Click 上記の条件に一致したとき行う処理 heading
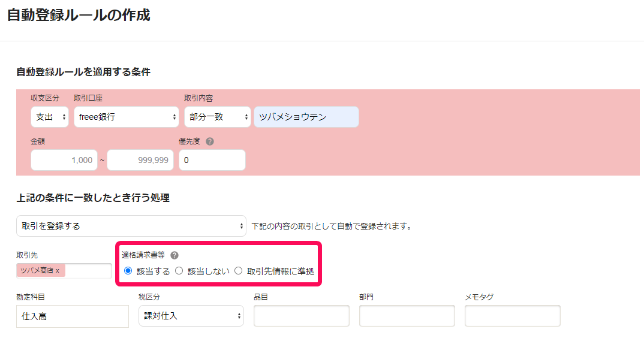Viewport: 644px width, 338px height. [x=93, y=198]
